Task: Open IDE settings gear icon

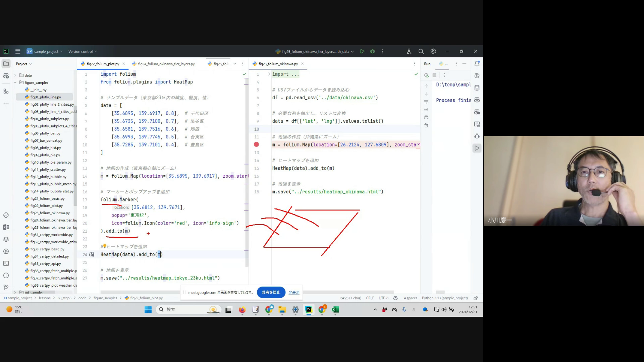Action: click(433, 51)
